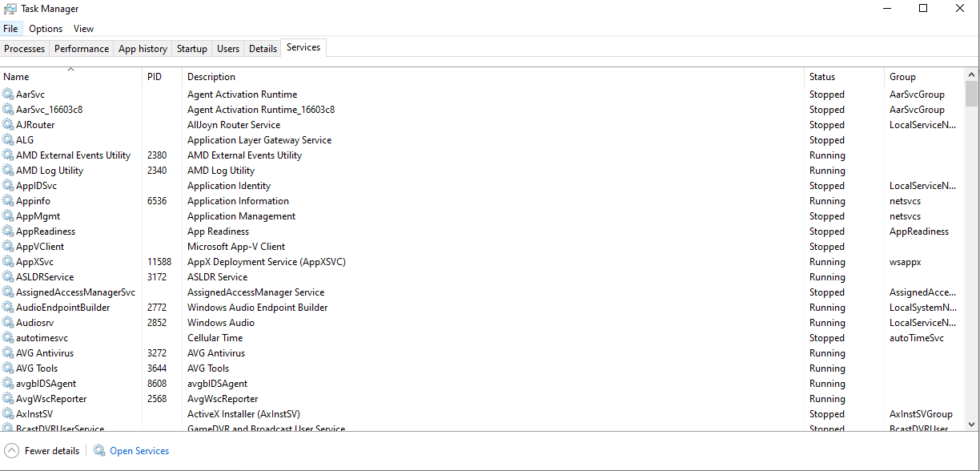Image resolution: width=980 pixels, height=471 pixels.
Task: Click the Task Manager title bar icon
Action: pyautogui.click(x=10, y=9)
